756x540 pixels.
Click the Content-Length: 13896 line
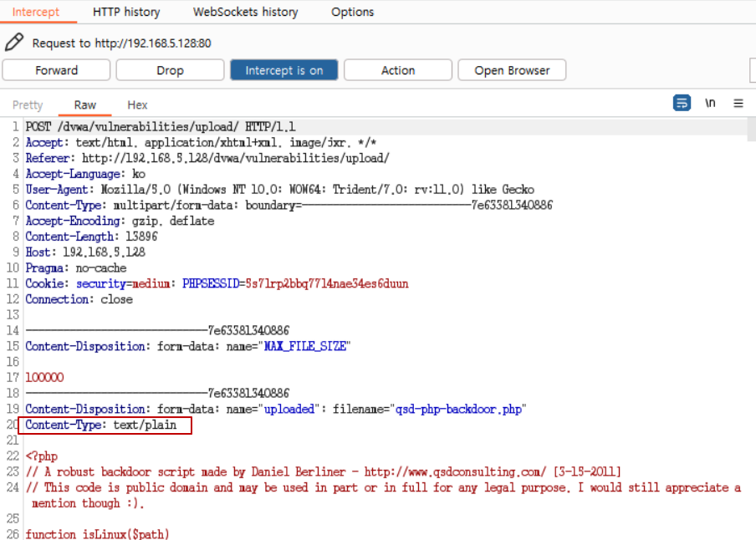pos(92,237)
